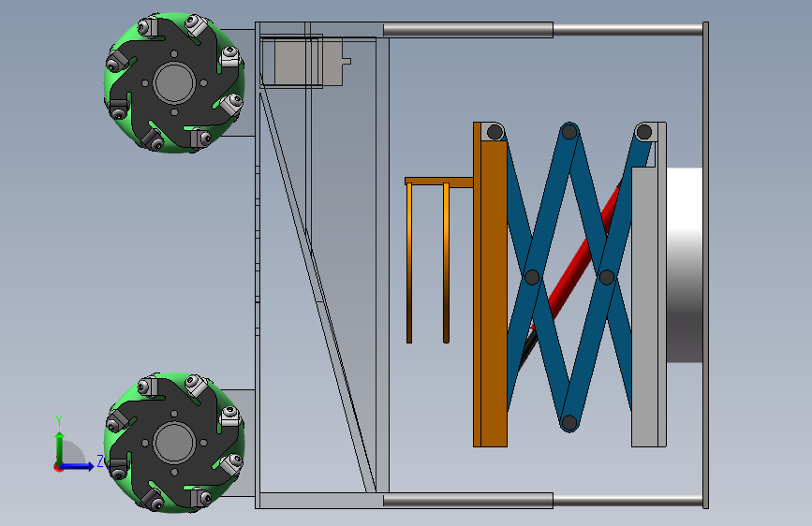Pick the gray motor block near the upper wheel
The width and height of the screenshot is (812, 526).
(308, 63)
